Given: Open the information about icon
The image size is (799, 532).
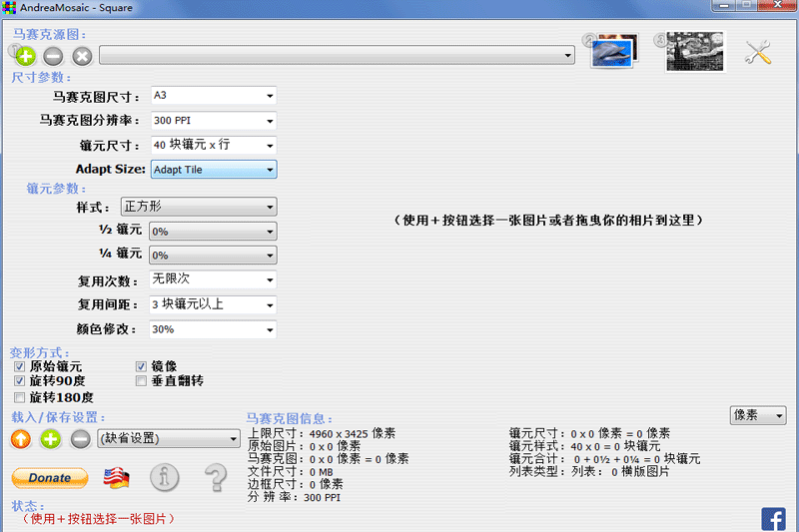Looking at the screenshot, I should [164, 477].
